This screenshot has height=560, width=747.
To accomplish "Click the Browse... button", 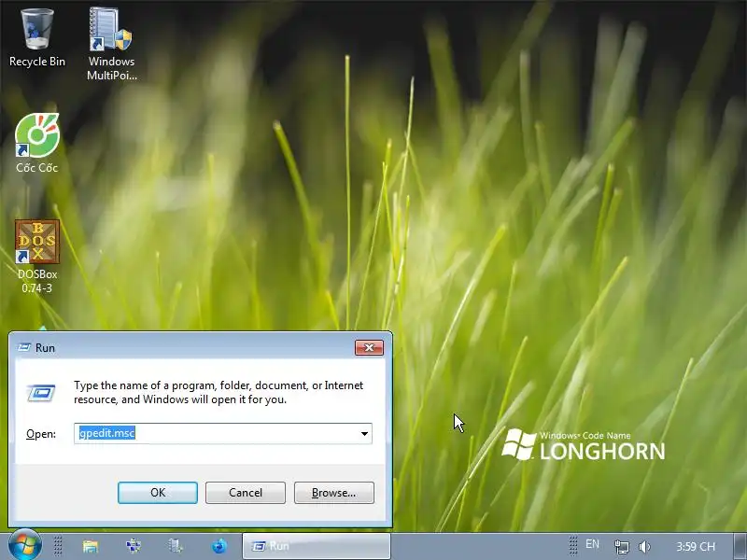I will pos(334,493).
